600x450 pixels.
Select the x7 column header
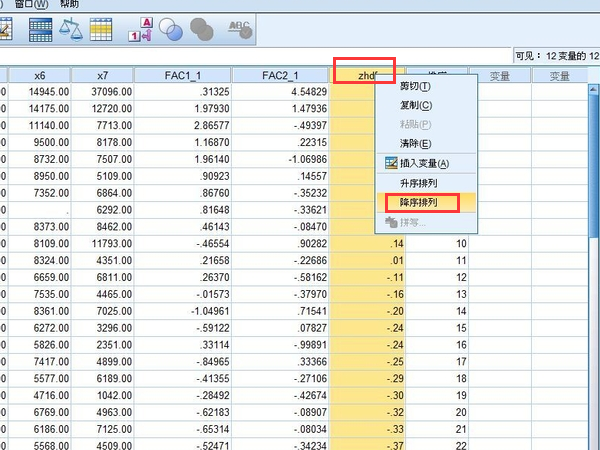coord(103,75)
